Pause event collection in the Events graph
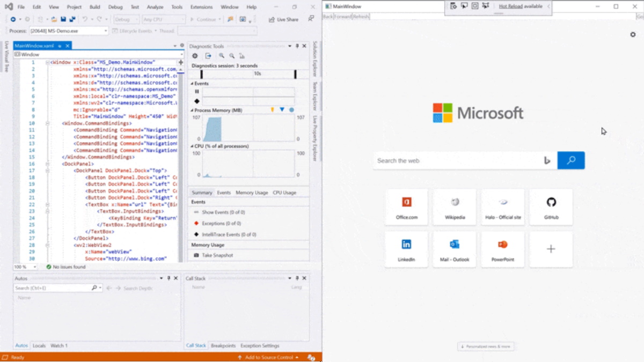The image size is (644, 362). [x=196, y=91]
